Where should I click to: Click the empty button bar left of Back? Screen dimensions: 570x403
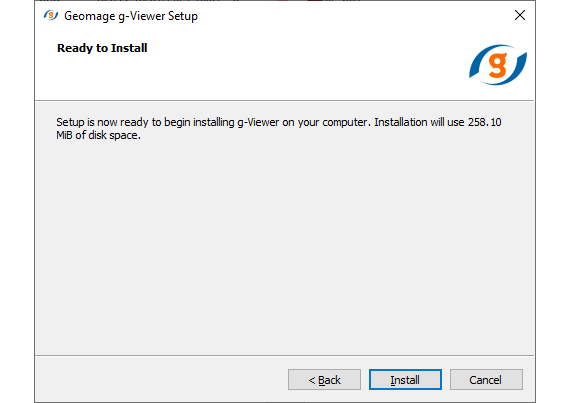(x=160, y=380)
